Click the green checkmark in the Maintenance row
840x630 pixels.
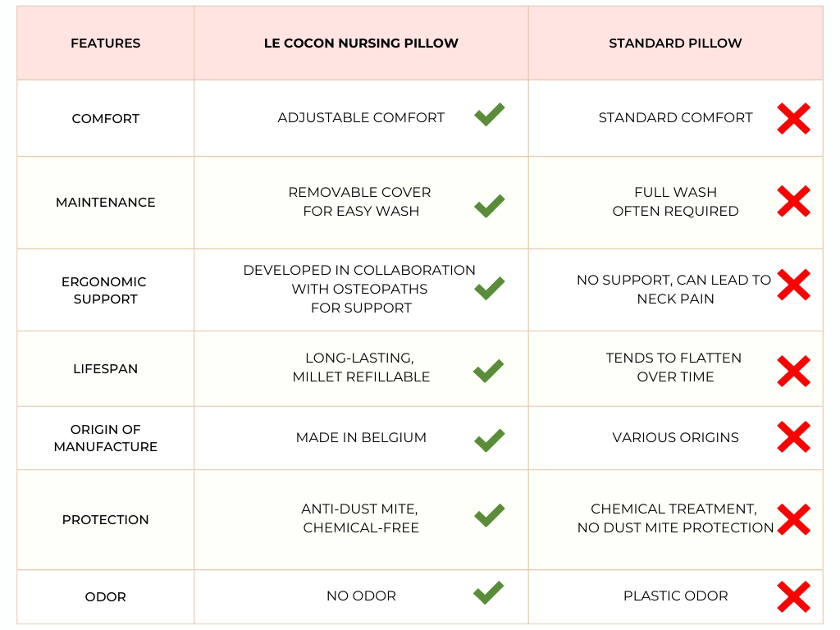pyautogui.click(x=489, y=205)
